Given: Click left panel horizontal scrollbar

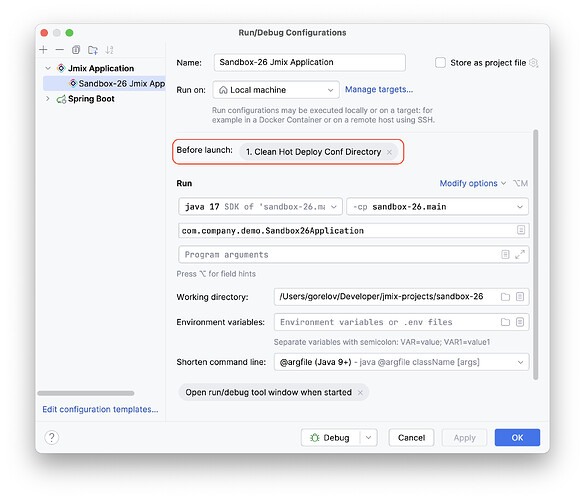Looking at the screenshot, I should [x=86, y=393].
